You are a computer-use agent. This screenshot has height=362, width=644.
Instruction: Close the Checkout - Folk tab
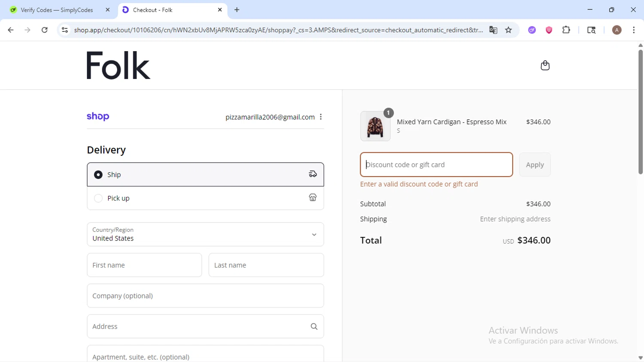click(x=220, y=9)
